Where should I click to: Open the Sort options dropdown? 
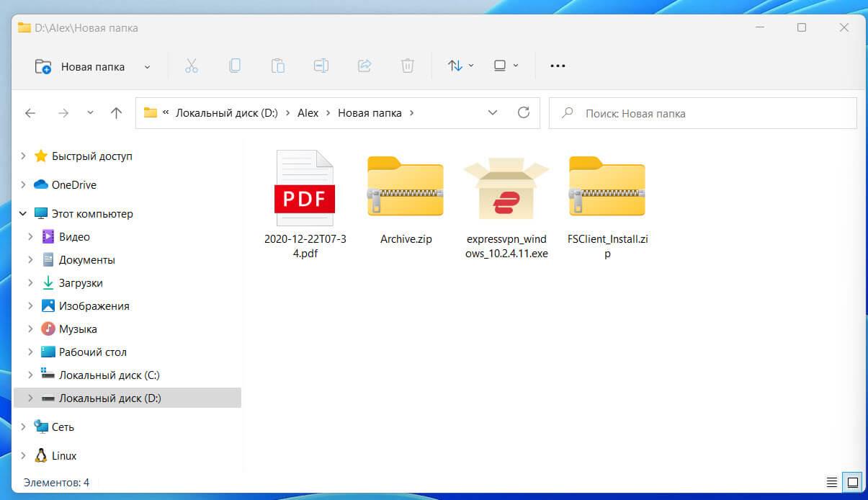pos(461,66)
